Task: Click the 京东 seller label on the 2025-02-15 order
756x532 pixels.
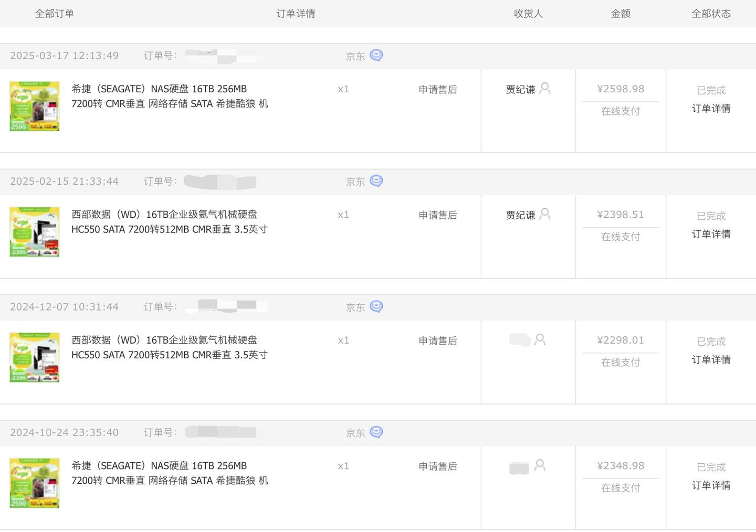Action: coord(355,182)
